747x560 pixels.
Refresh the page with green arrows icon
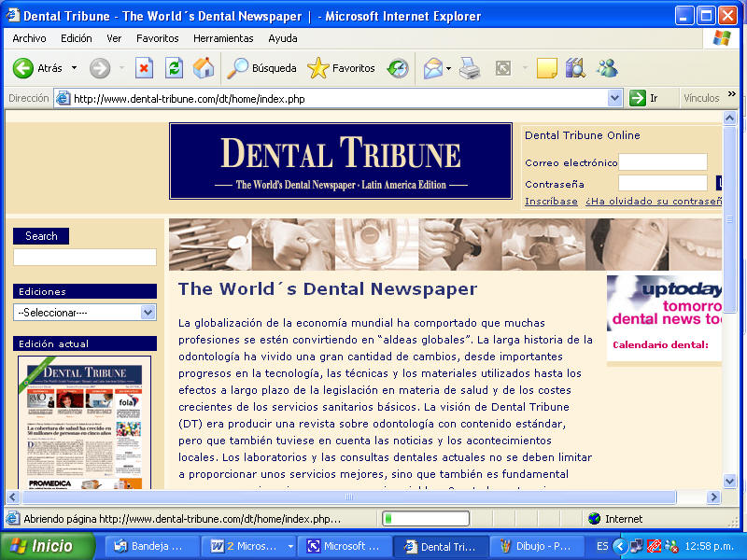[174, 68]
